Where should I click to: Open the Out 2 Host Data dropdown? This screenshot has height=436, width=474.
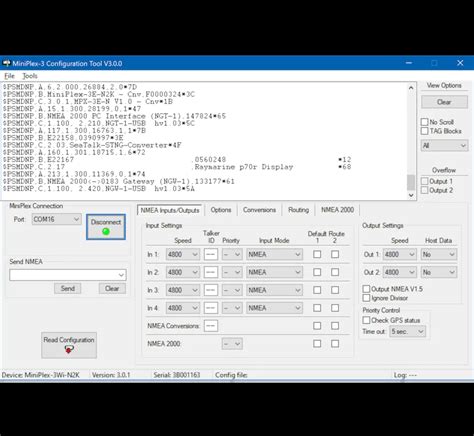[x=439, y=272]
